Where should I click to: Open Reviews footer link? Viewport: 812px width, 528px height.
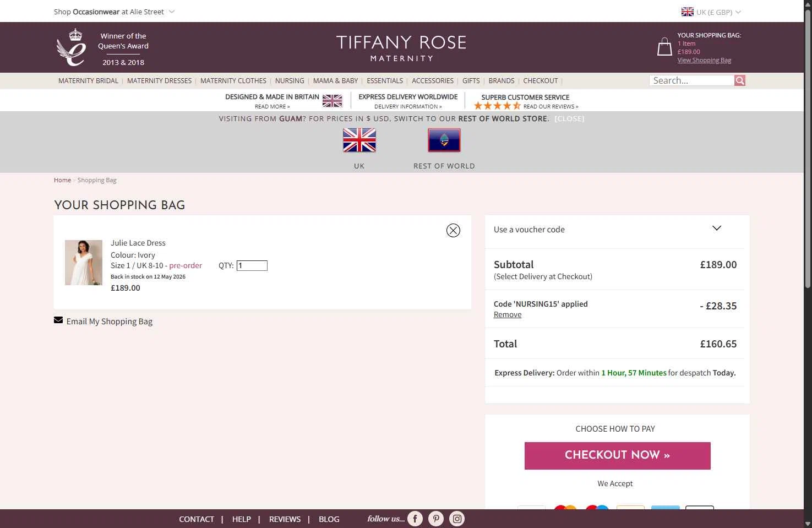(x=285, y=519)
